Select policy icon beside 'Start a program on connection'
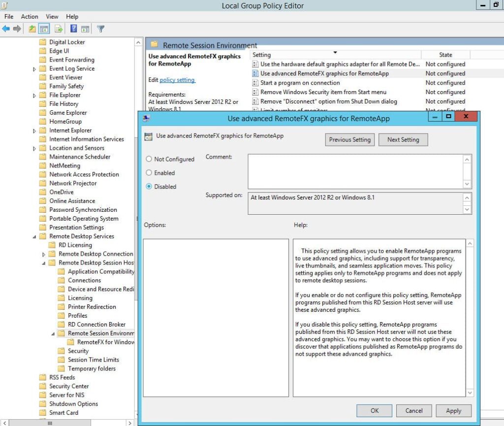Screen dimensions: 504x426 click(255, 83)
